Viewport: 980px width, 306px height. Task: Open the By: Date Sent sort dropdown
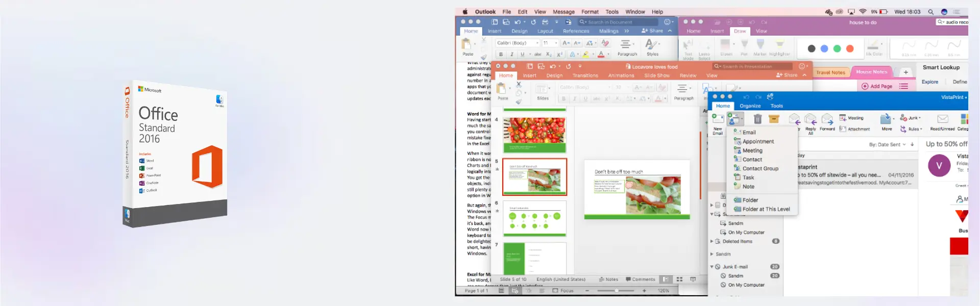(x=888, y=144)
